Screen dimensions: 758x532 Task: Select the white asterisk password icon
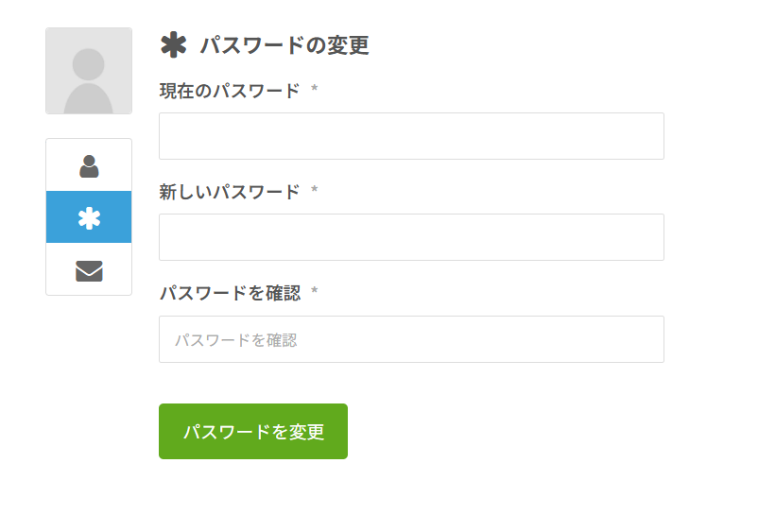click(x=89, y=218)
